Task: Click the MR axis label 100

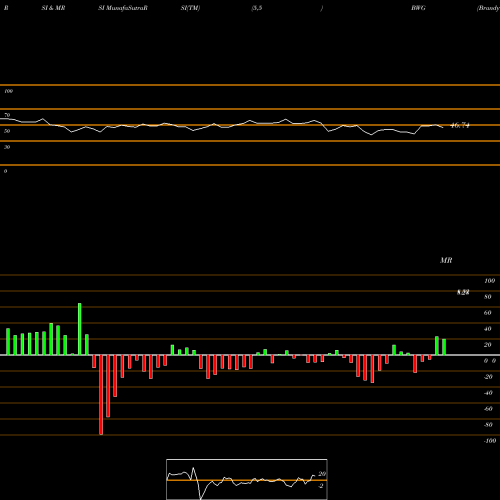Action: 490,281
